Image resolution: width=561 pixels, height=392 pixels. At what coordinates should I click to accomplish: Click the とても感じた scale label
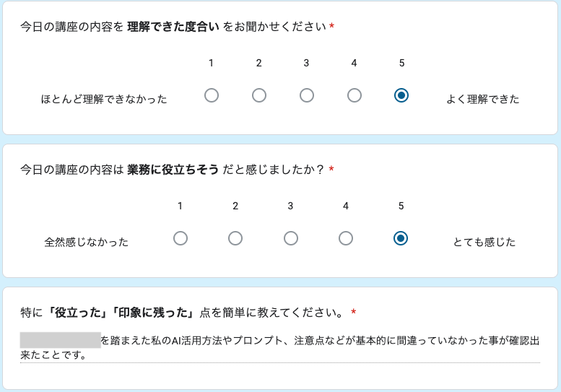(484, 242)
